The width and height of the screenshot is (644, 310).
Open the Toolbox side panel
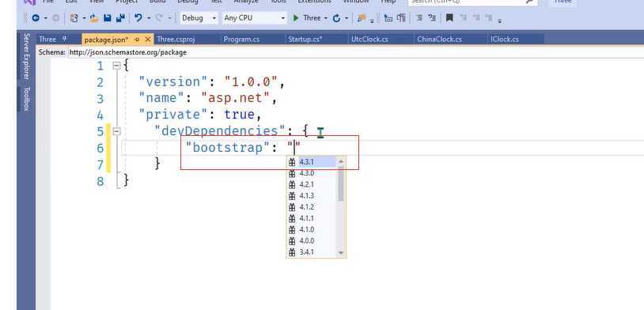(x=26, y=99)
